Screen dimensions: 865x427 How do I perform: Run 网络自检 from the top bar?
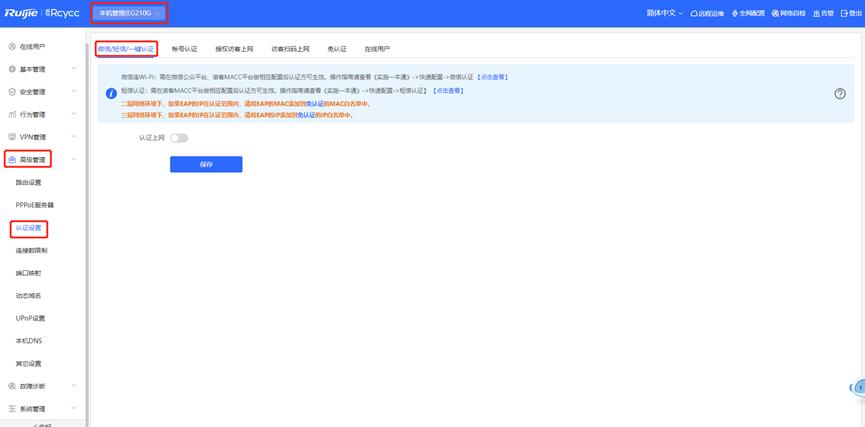(x=789, y=13)
